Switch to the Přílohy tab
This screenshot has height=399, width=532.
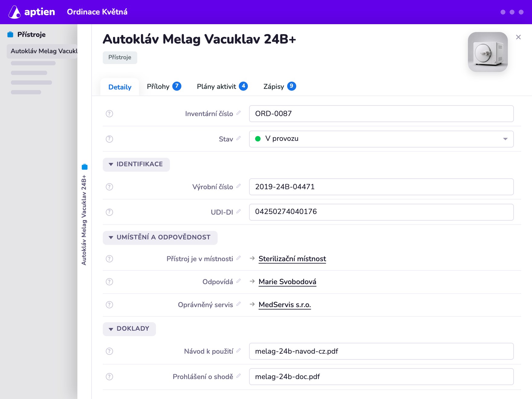pyautogui.click(x=164, y=86)
